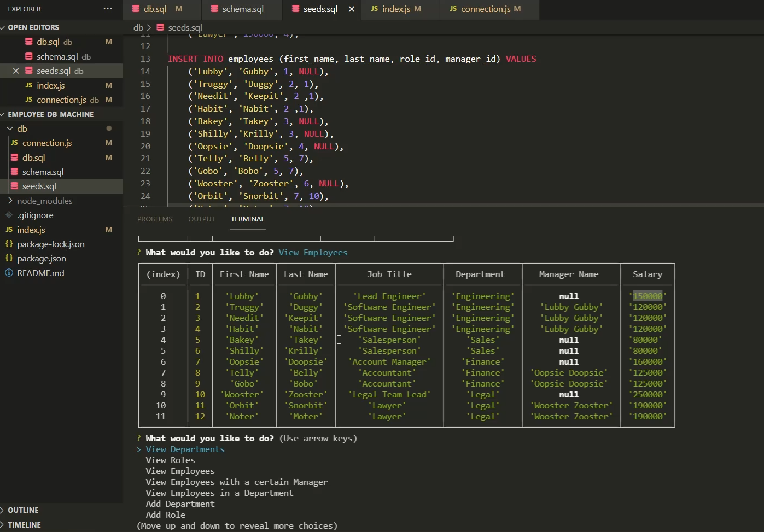Click the View Employees answer text in the terminal
The height and width of the screenshot is (532, 764).
(313, 252)
